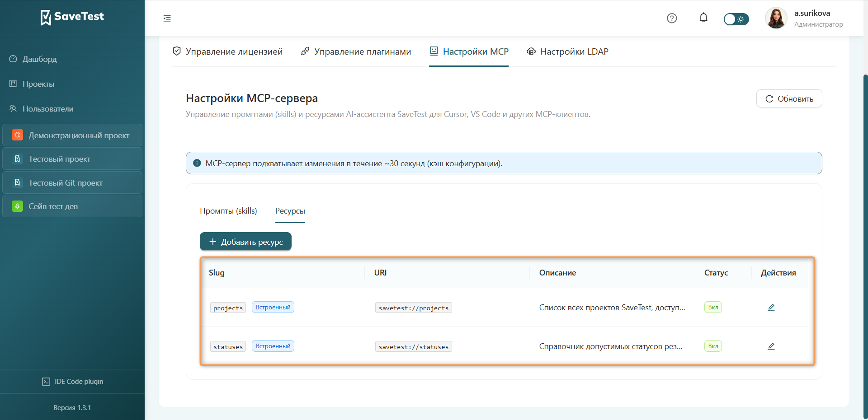Switch to Настройки LDAP tab

coord(567,51)
